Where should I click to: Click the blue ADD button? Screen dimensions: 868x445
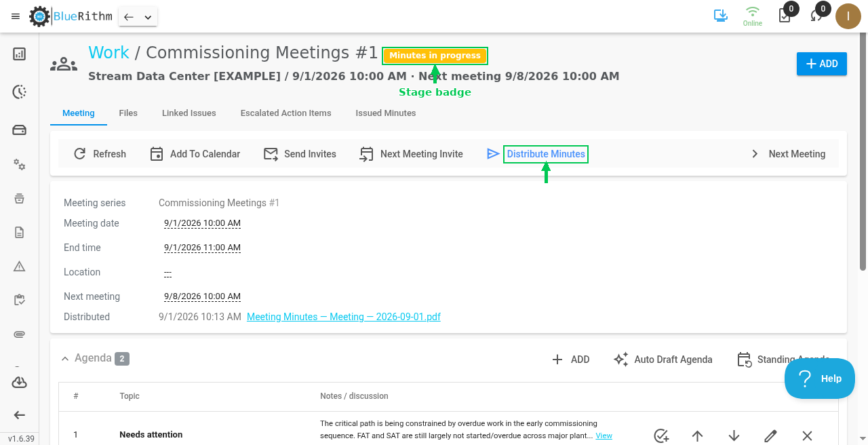(822, 64)
